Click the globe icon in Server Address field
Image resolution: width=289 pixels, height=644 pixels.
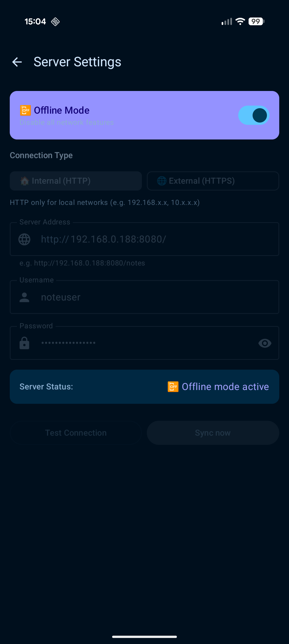[x=24, y=239]
